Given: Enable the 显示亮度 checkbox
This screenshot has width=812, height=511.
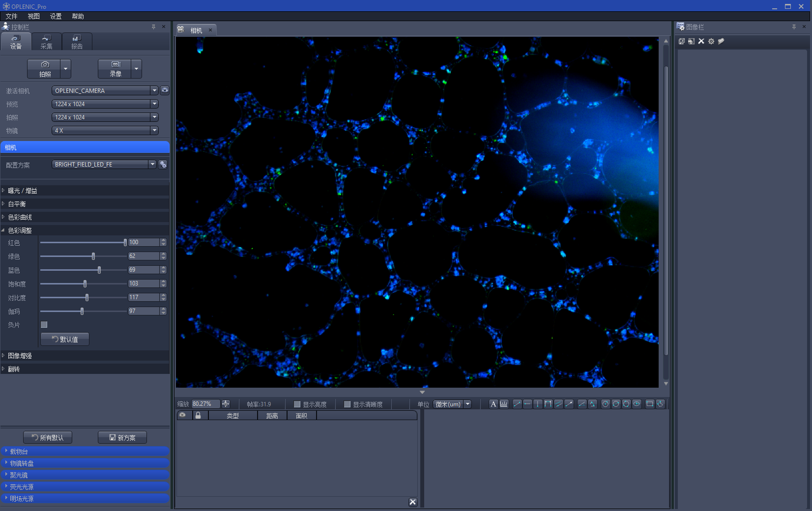Looking at the screenshot, I should click(x=297, y=404).
